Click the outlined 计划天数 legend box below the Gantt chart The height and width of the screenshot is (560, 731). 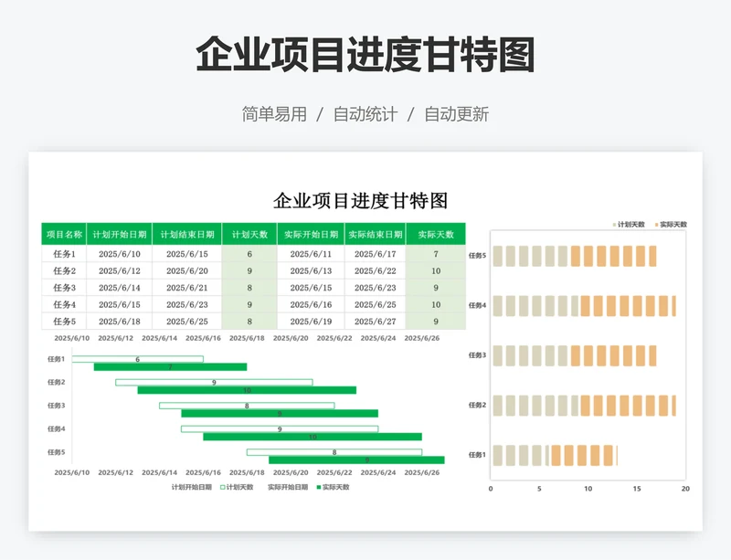pyautogui.click(x=222, y=487)
